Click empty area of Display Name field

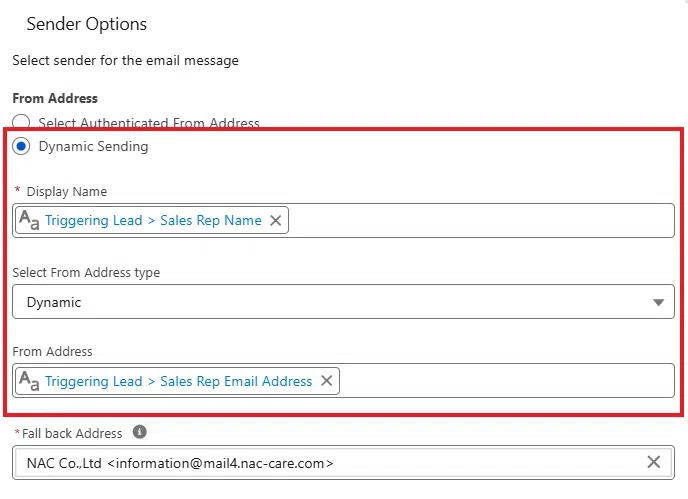coord(480,220)
